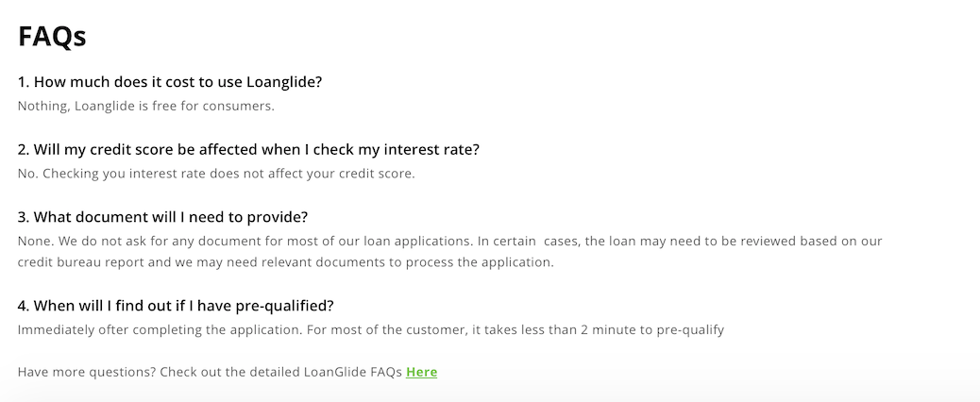980x402 pixels.
Task: Select question about finding out pre-qualified status
Action: click(x=176, y=306)
